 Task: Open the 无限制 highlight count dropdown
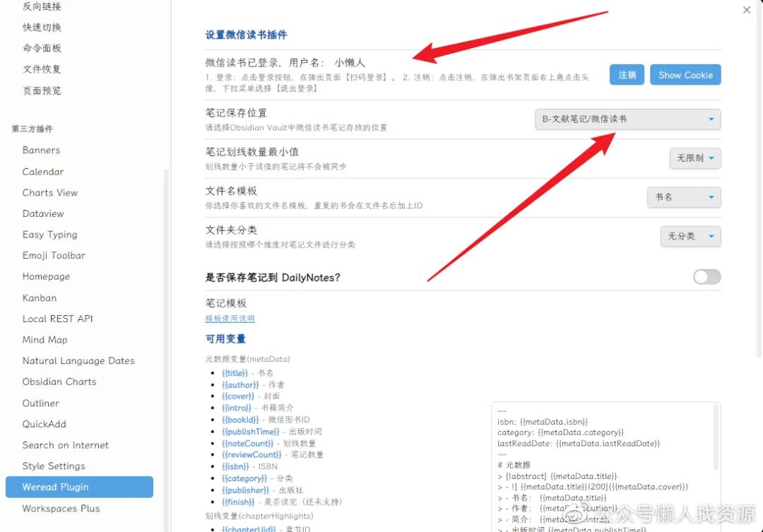coord(695,158)
